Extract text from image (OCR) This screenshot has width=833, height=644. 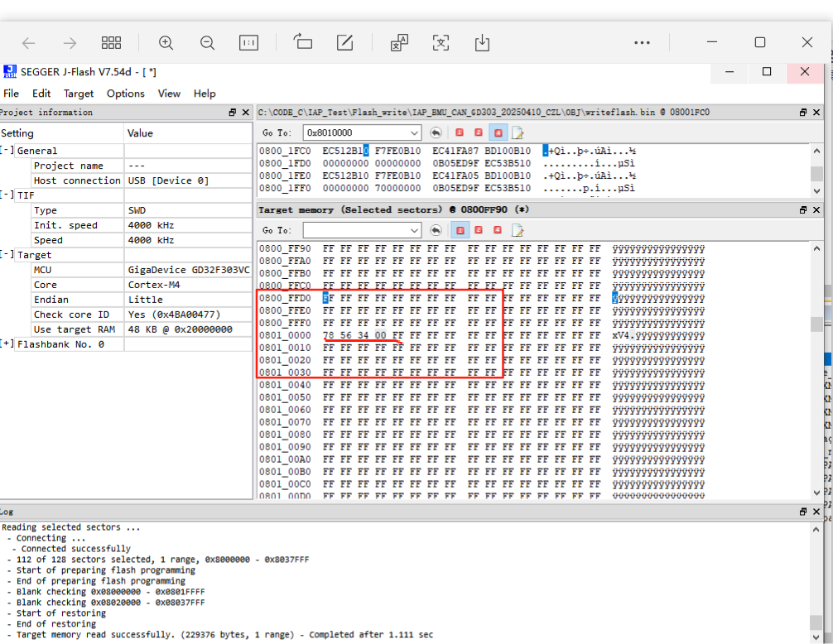tap(441, 42)
